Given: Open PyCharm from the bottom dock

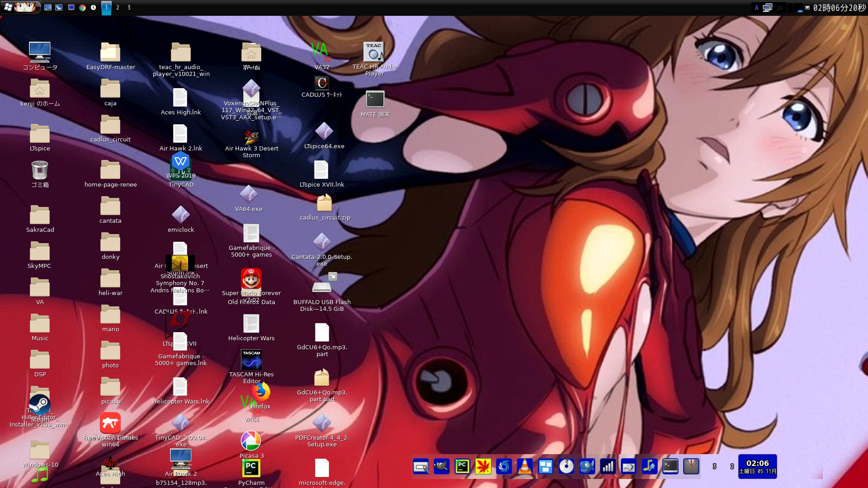Looking at the screenshot, I should (x=462, y=466).
